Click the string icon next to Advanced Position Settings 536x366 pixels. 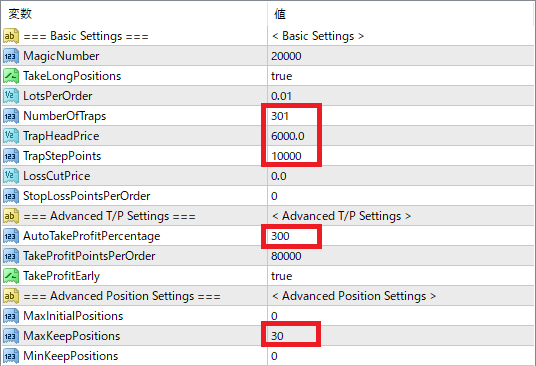pos(11,296)
